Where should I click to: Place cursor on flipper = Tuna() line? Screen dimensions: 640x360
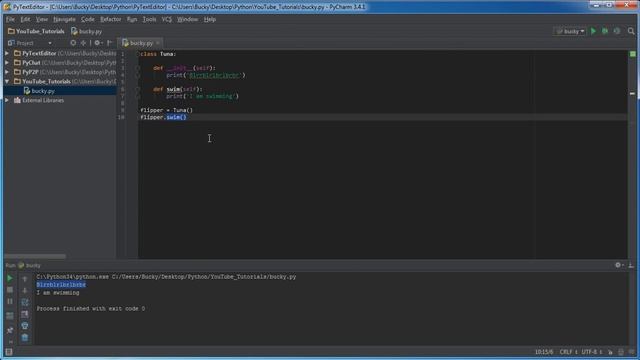click(x=166, y=110)
